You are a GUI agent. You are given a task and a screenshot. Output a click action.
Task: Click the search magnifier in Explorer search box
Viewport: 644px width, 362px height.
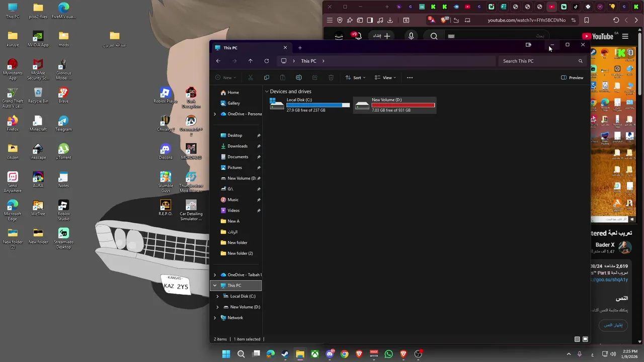580,61
